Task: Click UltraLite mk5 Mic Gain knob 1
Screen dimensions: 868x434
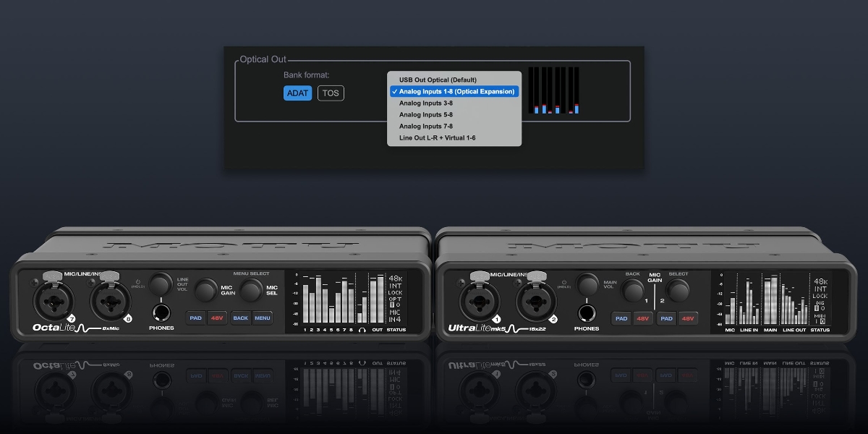Action: [634, 290]
